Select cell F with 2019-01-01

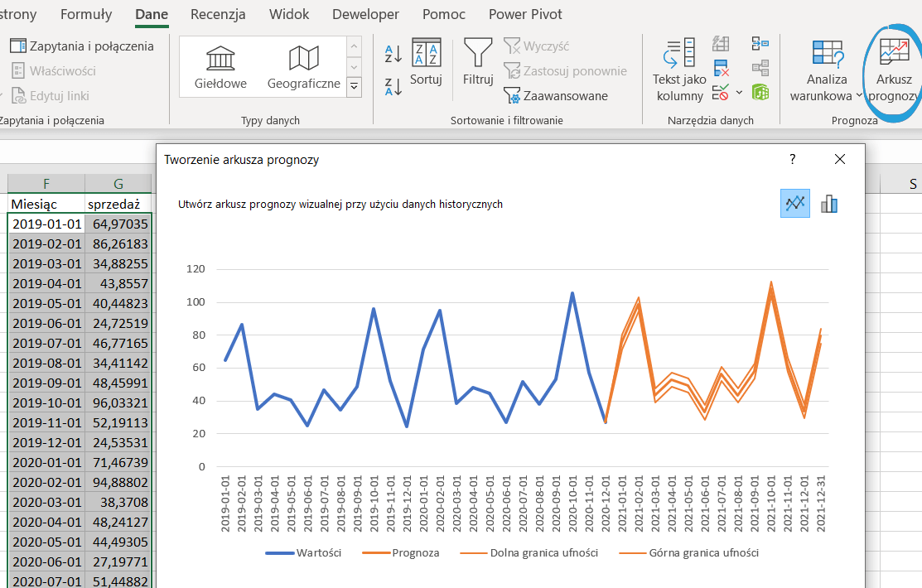(46, 224)
